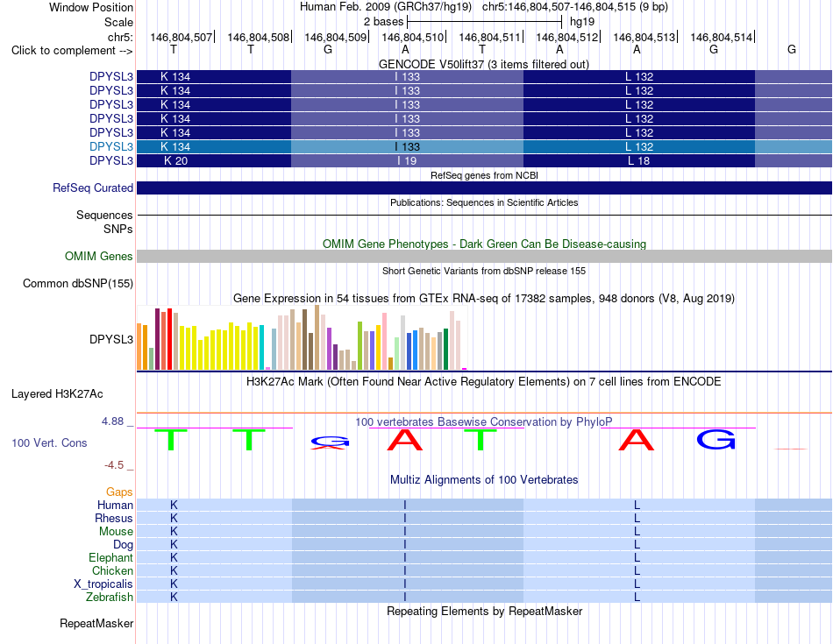Click 'Short Genetic Variants from dbSNP release 155'
The width and height of the screenshot is (833, 644).
point(484,271)
